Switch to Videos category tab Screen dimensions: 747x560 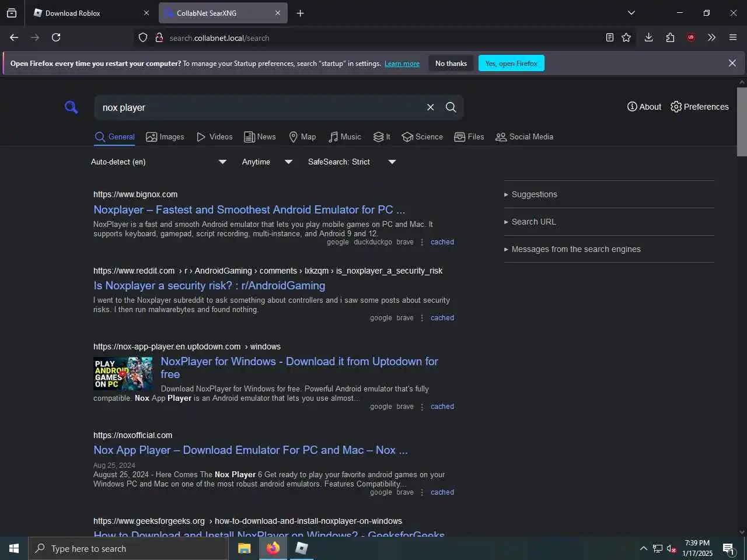[214, 136]
